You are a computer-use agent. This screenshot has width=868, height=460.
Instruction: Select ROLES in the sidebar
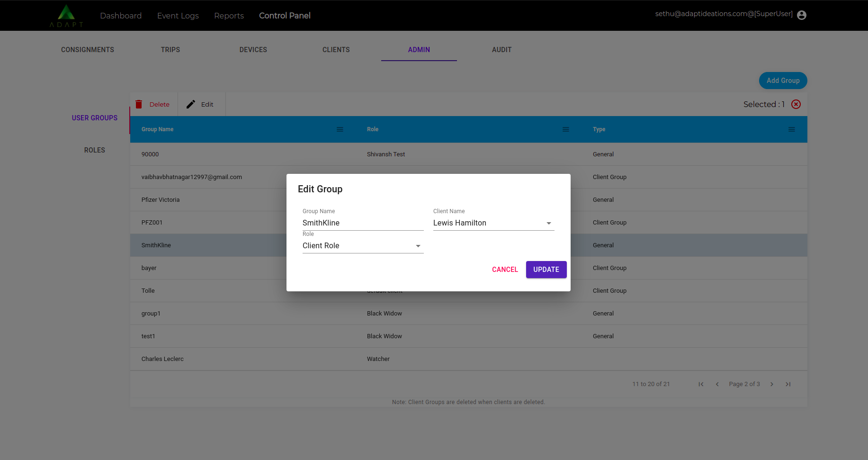click(x=95, y=150)
